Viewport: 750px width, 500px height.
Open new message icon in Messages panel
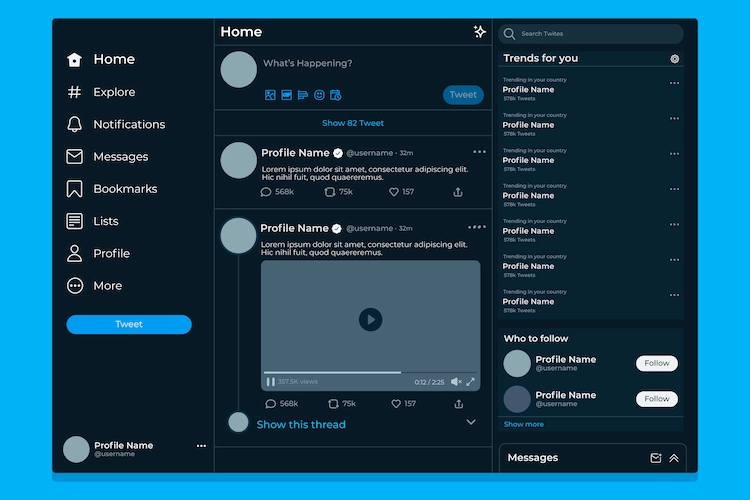point(656,458)
